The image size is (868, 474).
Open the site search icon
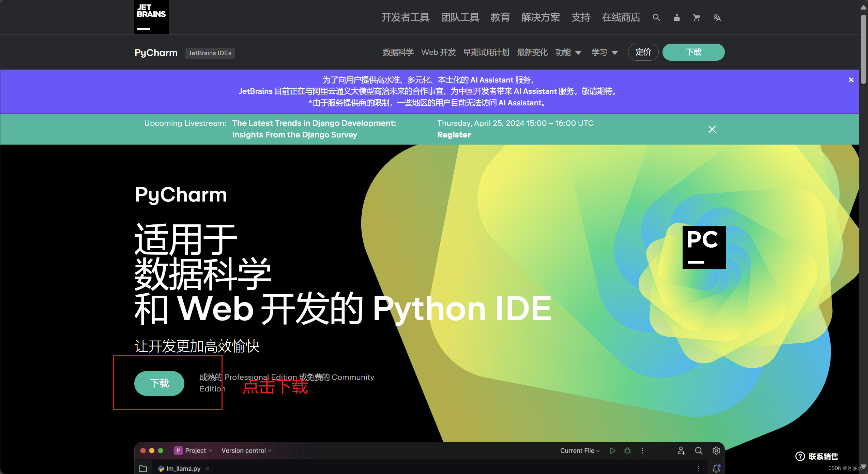point(656,18)
